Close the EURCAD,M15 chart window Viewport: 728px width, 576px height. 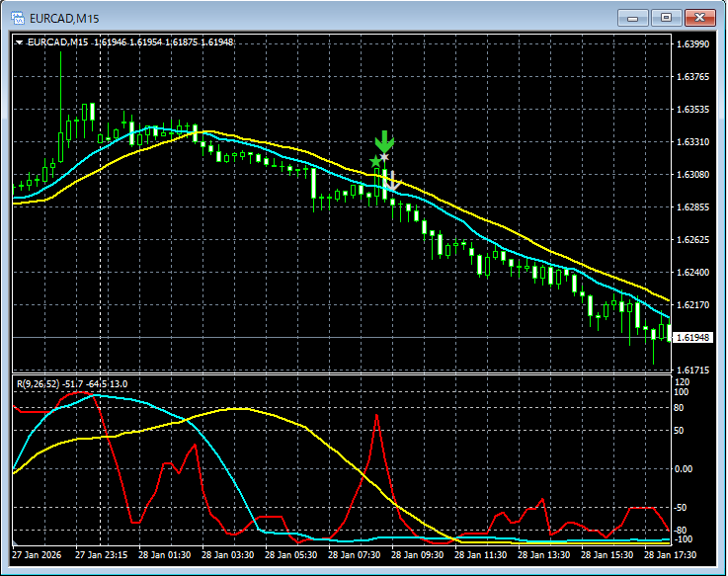click(700, 17)
